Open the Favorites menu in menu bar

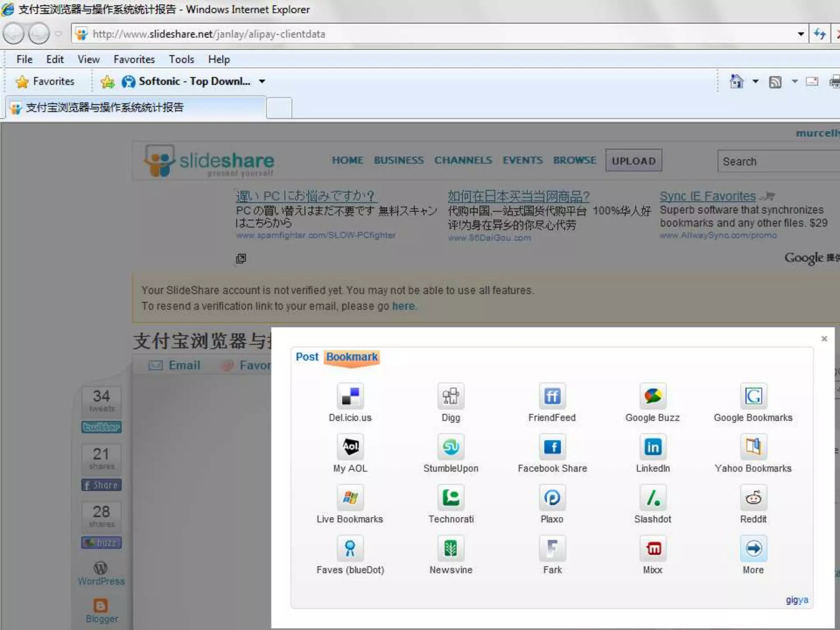[134, 59]
